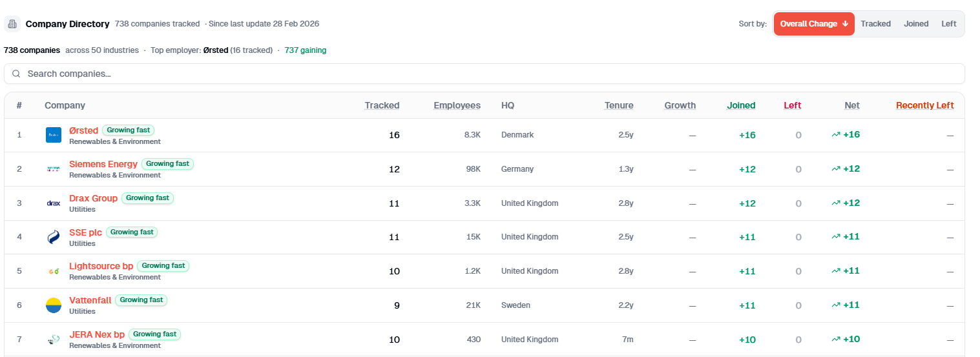This screenshot has height=357, width=980.
Task: Click the Net column header
Action: [x=852, y=105]
